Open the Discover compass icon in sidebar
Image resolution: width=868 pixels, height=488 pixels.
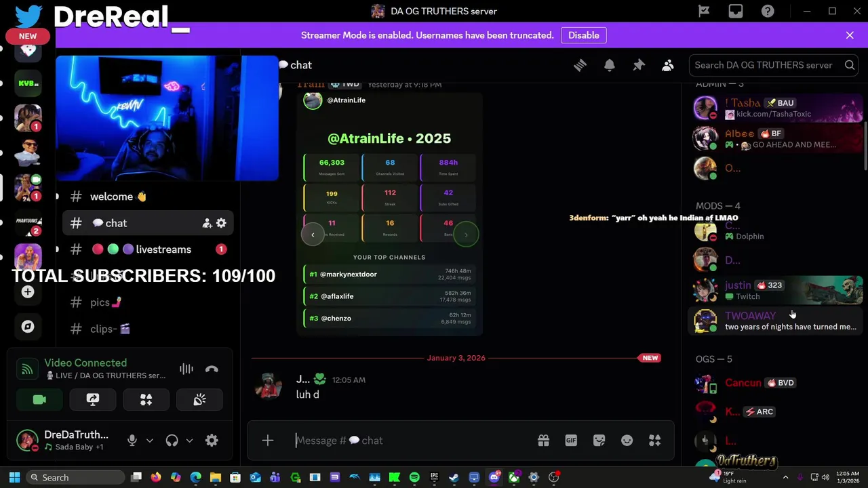[28, 327]
